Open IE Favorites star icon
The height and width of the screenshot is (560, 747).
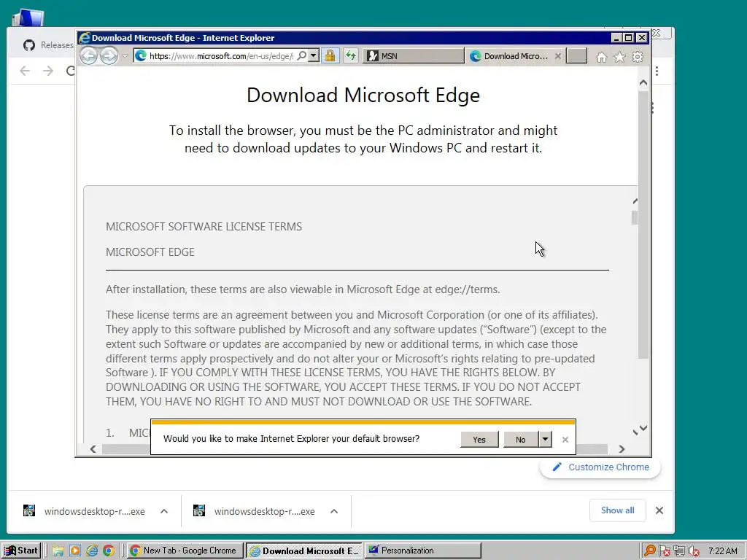pyautogui.click(x=619, y=57)
